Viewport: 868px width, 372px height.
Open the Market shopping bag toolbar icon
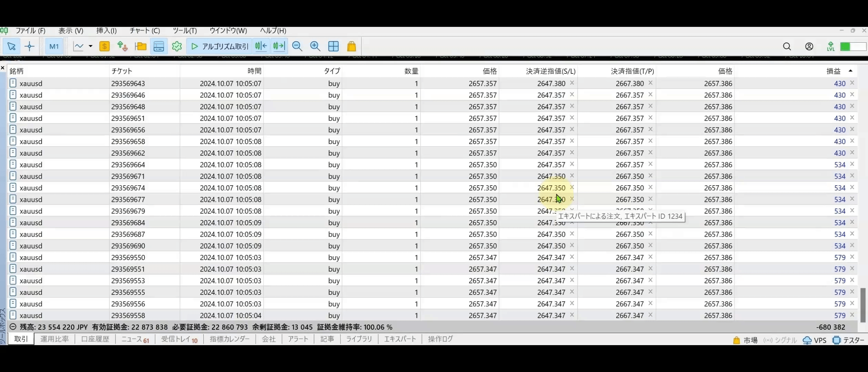(351, 46)
